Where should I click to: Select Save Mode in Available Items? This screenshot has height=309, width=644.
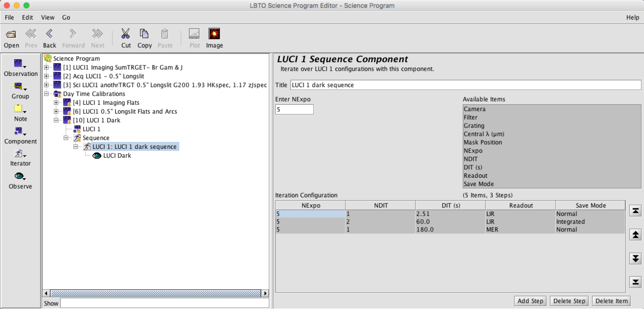pyautogui.click(x=552, y=184)
